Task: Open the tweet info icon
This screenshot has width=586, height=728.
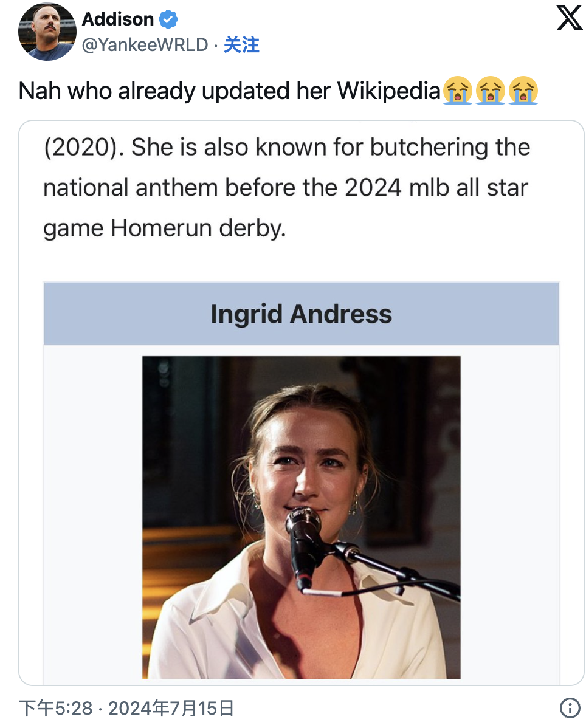Action: (568, 708)
